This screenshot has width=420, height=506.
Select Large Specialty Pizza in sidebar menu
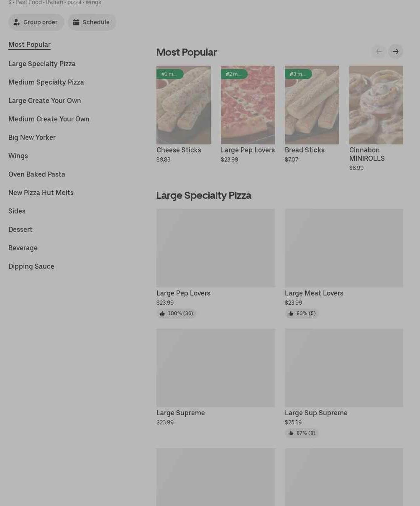pyautogui.click(x=42, y=64)
